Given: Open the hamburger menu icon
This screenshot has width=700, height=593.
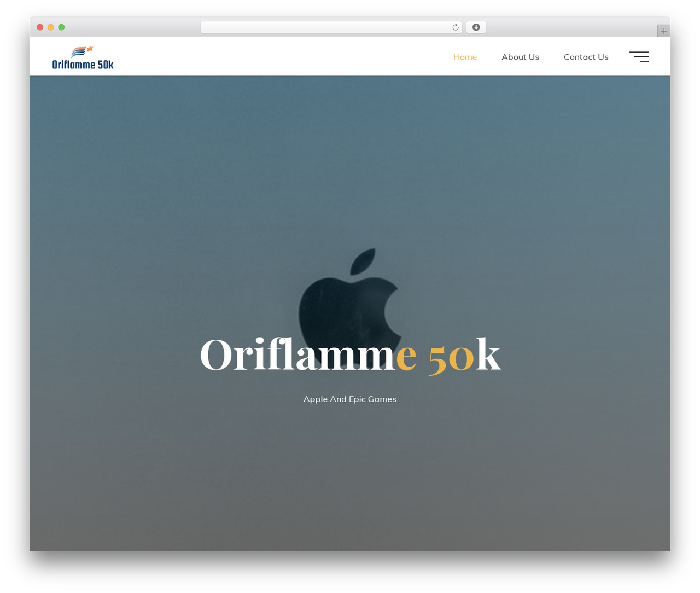Looking at the screenshot, I should click(x=639, y=57).
